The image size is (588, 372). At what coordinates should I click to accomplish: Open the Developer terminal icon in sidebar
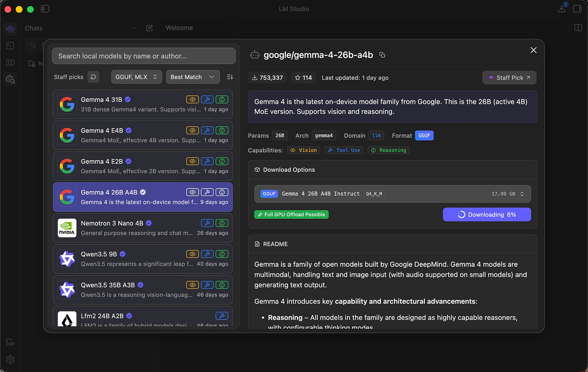[x=10, y=46]
